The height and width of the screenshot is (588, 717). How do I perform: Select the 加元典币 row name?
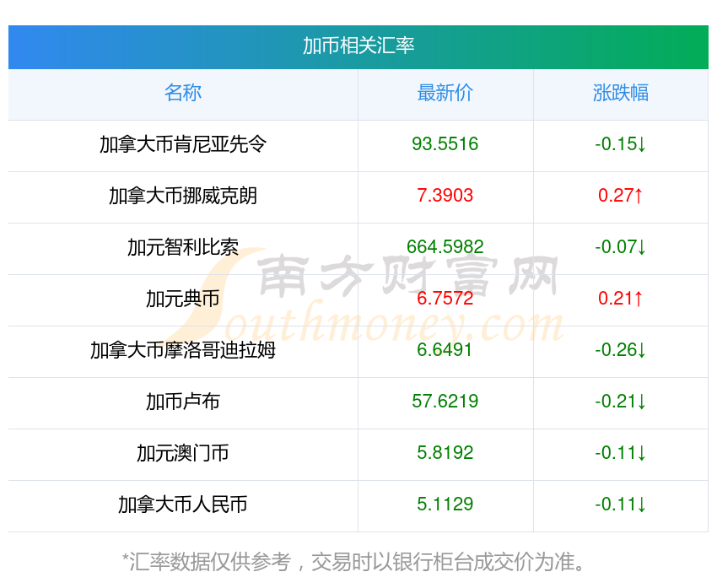(183, 299)
